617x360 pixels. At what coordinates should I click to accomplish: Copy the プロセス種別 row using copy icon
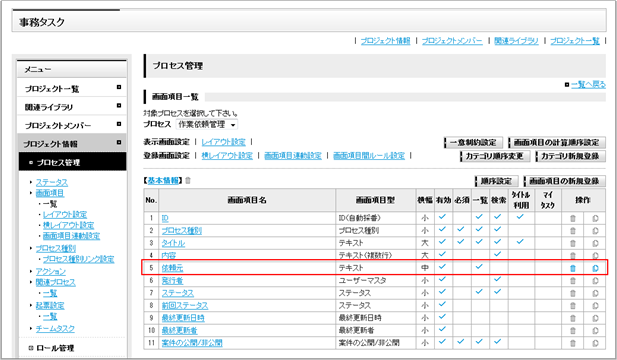pyautogui.click(x=595, y=231)
